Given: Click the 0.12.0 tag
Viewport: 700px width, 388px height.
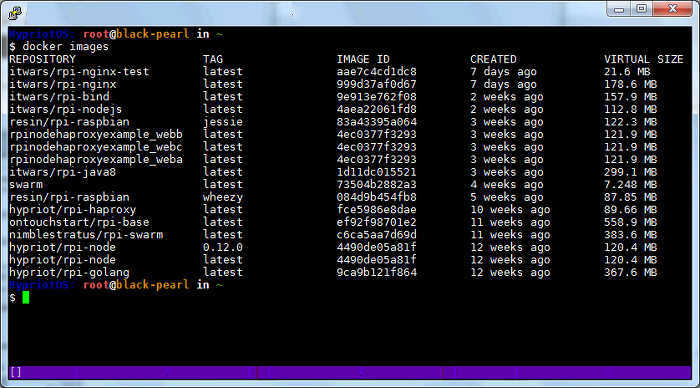Looking at the screenshot, I should [223, 247].
